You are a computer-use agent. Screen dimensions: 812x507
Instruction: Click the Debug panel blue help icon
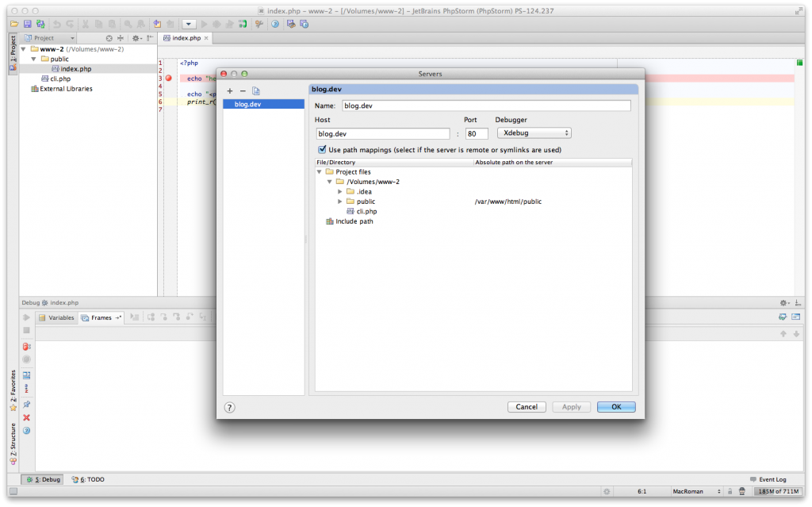pos(26,431)
